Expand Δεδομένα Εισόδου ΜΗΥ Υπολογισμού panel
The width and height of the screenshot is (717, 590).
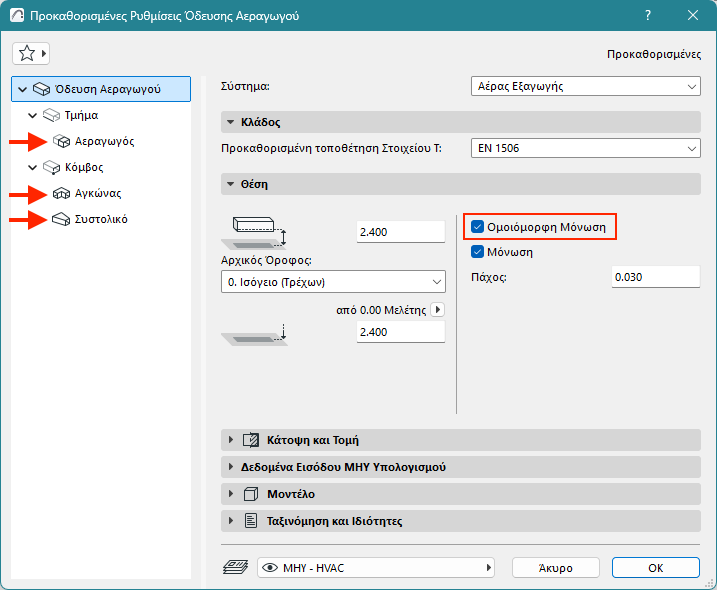pos(230,467)
